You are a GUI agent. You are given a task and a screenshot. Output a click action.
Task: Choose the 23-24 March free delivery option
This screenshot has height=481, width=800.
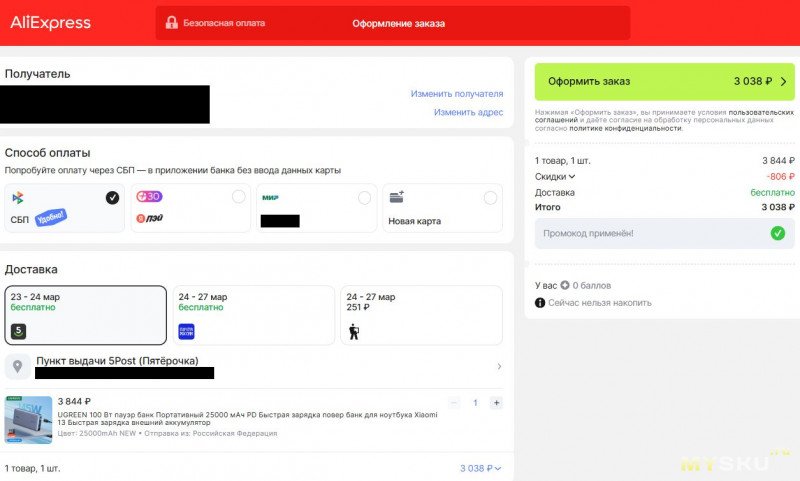click(85, 315)
